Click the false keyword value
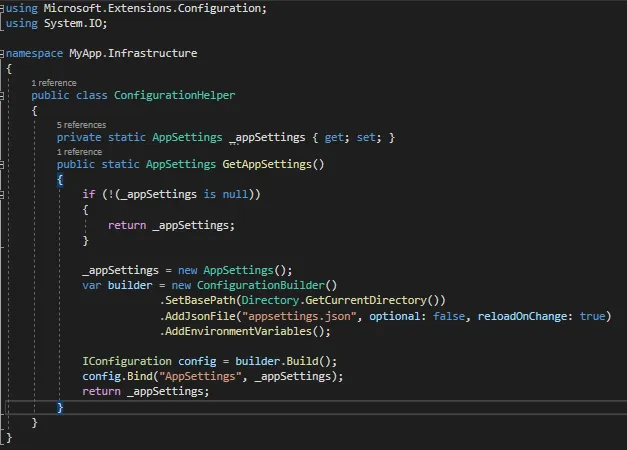Screen dimensions: 627x450 pyautogui.click(x=449, y=316)
